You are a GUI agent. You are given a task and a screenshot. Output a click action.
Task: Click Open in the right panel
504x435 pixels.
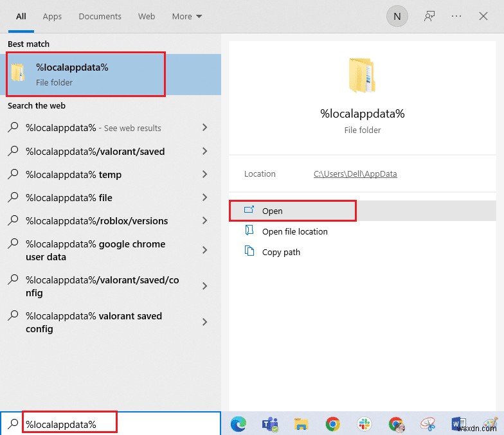click(x=273, y=211)
